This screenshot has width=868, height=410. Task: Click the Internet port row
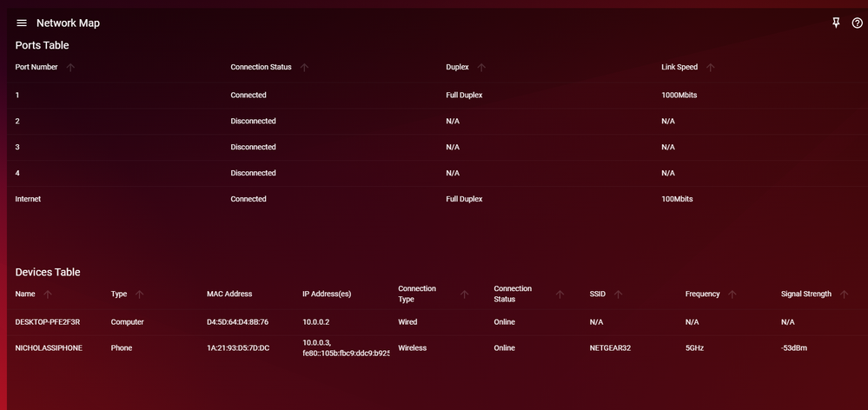coord(28,199)
